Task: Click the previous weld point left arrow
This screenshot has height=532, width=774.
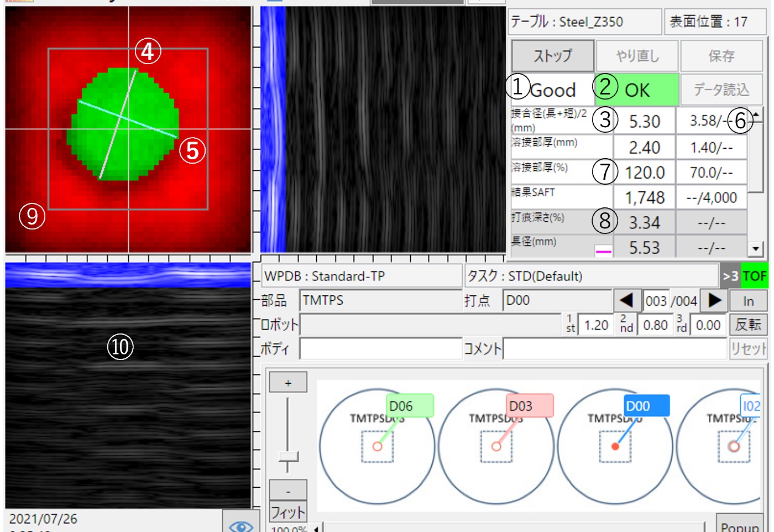Action: coord(626,300)
